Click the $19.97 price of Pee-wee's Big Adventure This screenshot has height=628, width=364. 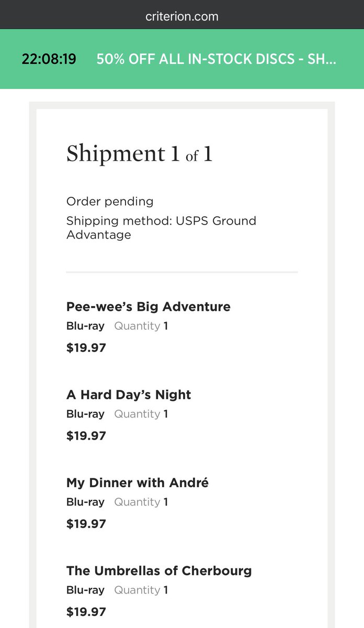[x=86, y=347]
